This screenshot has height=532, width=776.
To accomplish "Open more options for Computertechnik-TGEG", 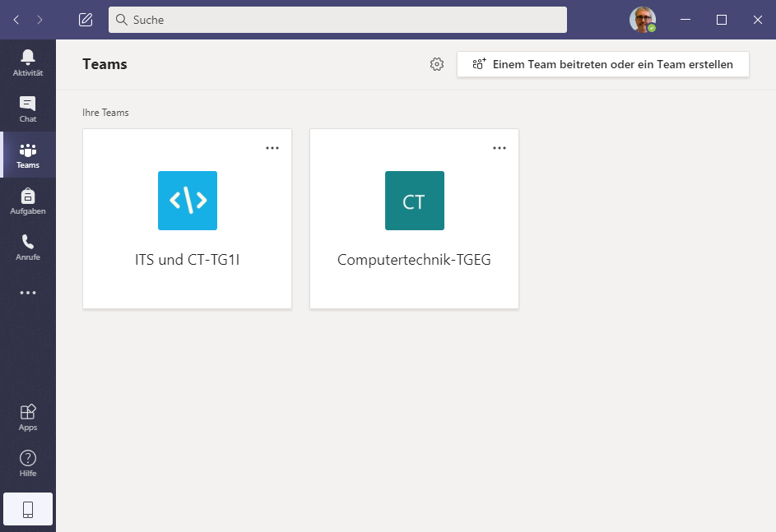I will tap(500, 148).
